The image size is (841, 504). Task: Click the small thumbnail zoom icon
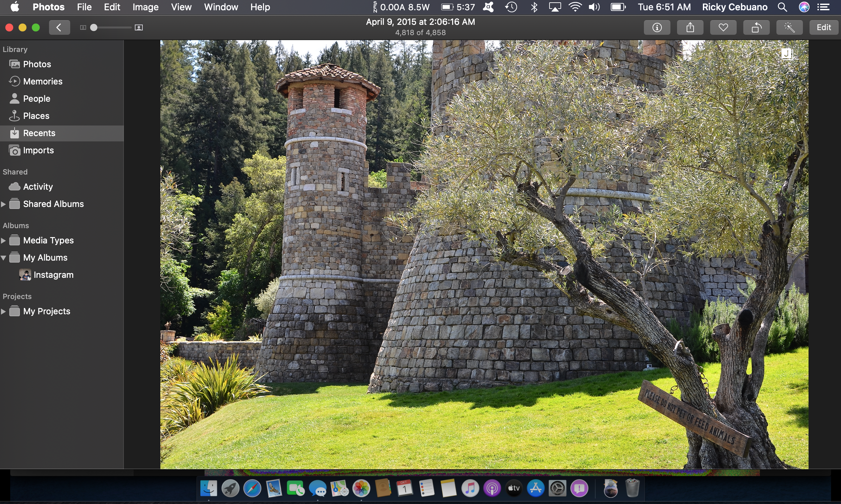point(83,27)
